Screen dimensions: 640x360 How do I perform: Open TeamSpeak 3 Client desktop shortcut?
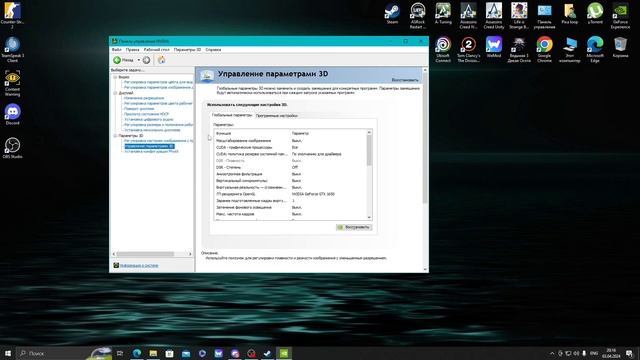point(12,50)
